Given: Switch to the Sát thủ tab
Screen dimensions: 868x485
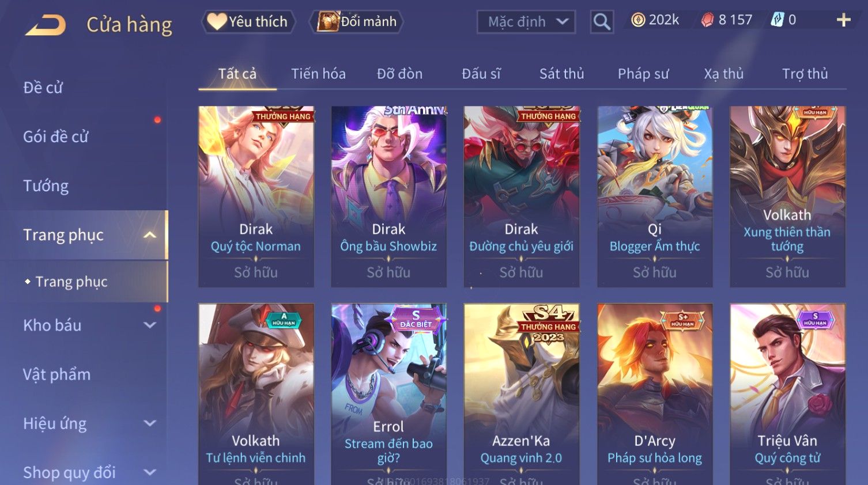Looking at the screenshot, I should coord(561,74).
